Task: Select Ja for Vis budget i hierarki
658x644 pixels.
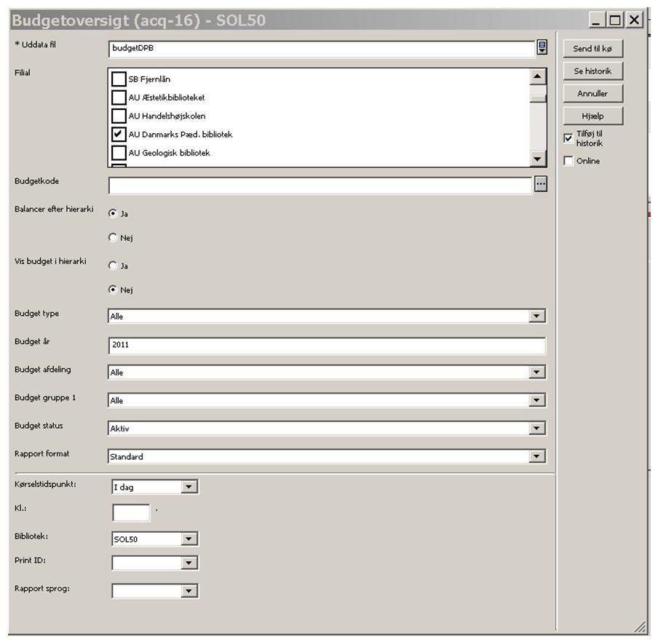Action: pos(112,266)
